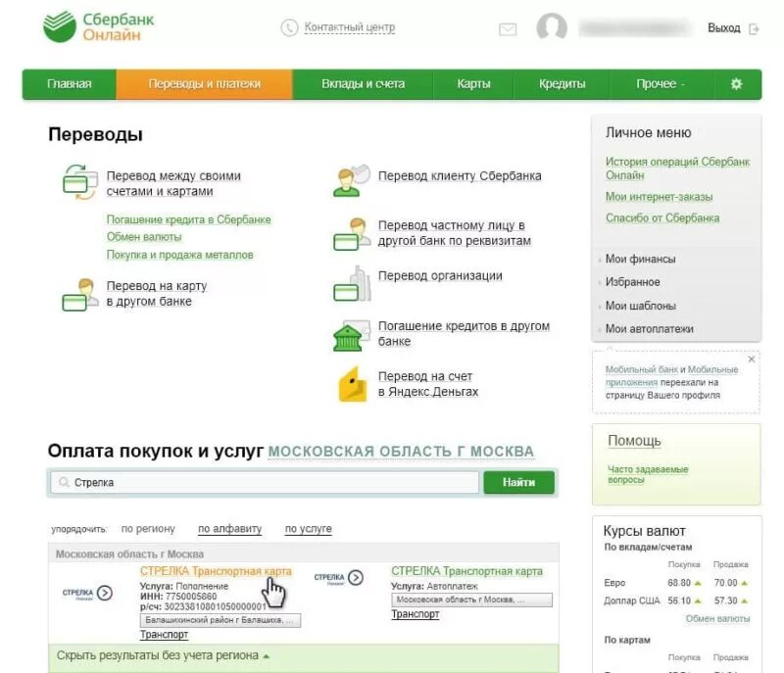Open Перевод на карту в другом банке

pos(157,293)
